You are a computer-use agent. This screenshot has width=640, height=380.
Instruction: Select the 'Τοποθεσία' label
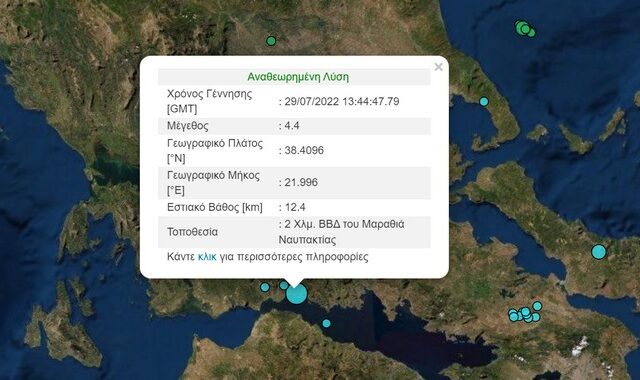[x=192, y=232]
